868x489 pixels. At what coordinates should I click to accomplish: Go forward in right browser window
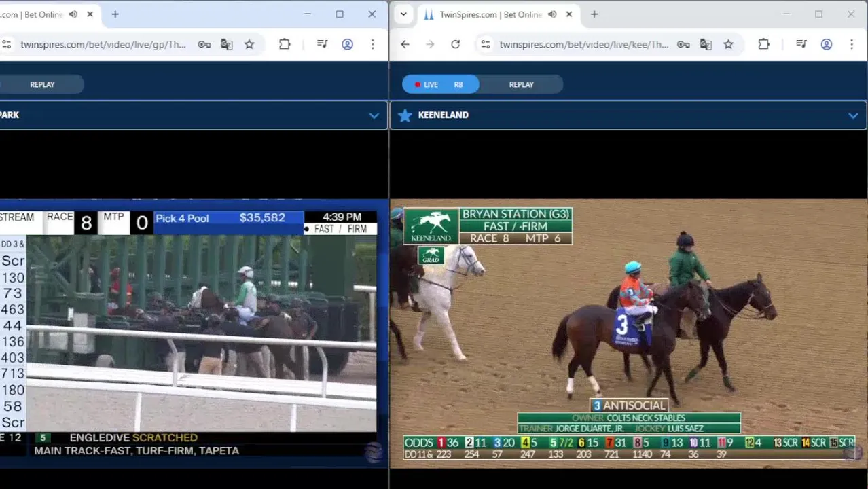(430, 44)
